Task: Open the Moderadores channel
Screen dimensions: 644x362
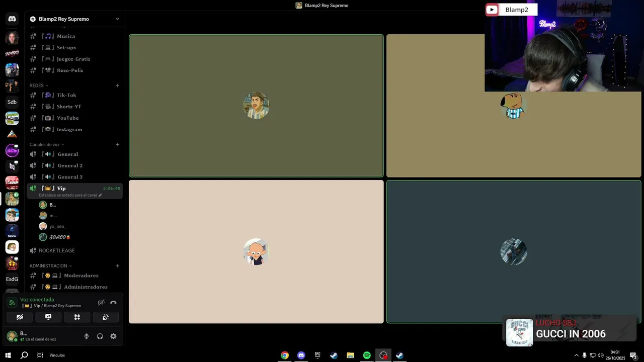Action: tap(75, 276)
